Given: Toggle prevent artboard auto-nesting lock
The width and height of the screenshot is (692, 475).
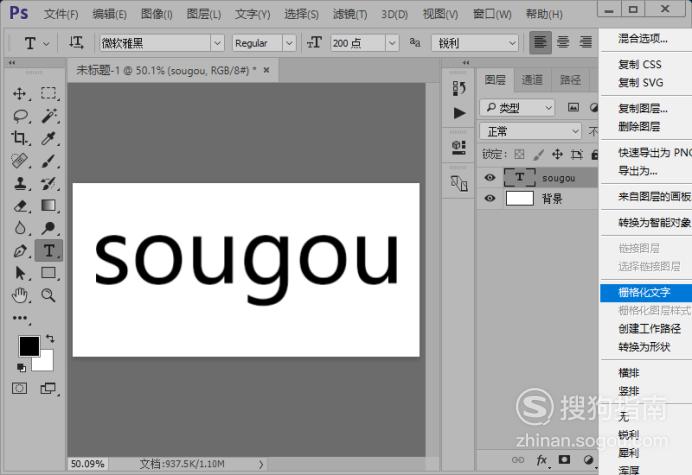Looking at the screenshot, I should click(x=576, y=154).
